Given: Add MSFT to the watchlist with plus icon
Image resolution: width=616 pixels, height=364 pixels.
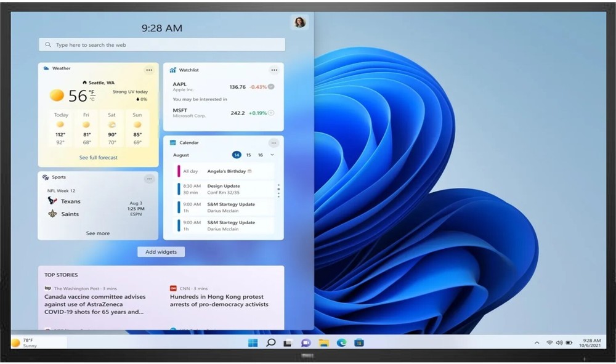Looking at the screenshot, I should pyautogui.click(x=271, y=113).
